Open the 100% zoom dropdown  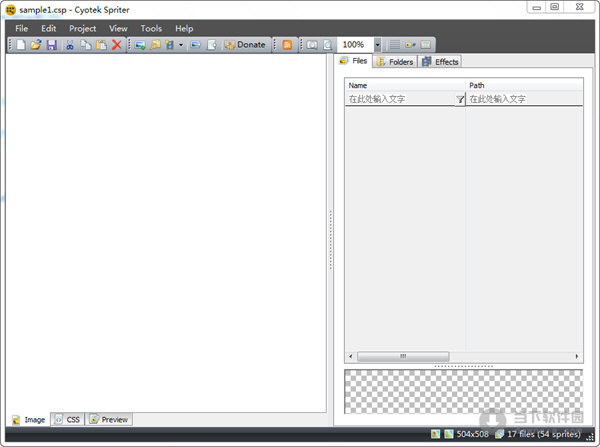pos(377,45)
